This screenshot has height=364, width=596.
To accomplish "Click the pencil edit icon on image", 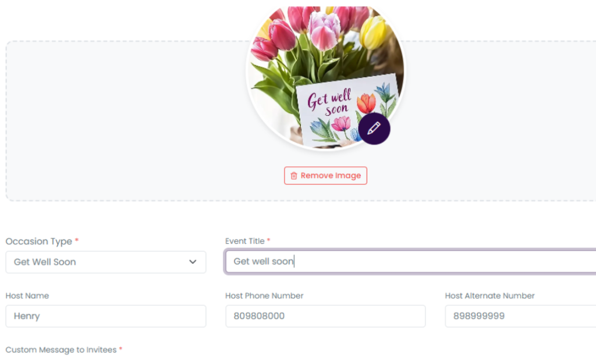I will point(374,129).
